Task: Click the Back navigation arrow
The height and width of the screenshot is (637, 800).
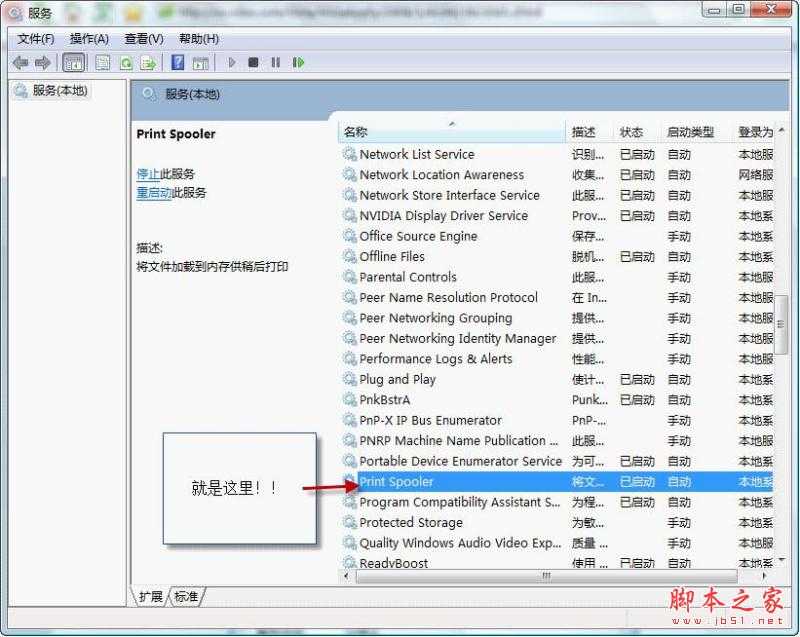Action: [20, 62]
